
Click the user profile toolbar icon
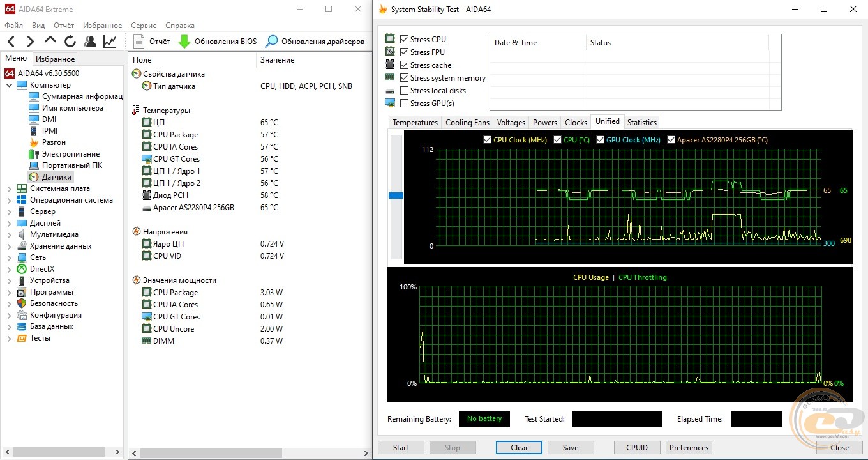click(x=90, y=42)
